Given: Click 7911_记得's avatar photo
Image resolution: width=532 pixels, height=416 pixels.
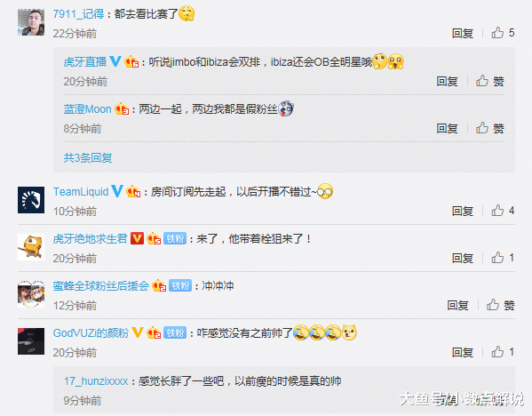Looking at the screenshot, I should [31, 22].
